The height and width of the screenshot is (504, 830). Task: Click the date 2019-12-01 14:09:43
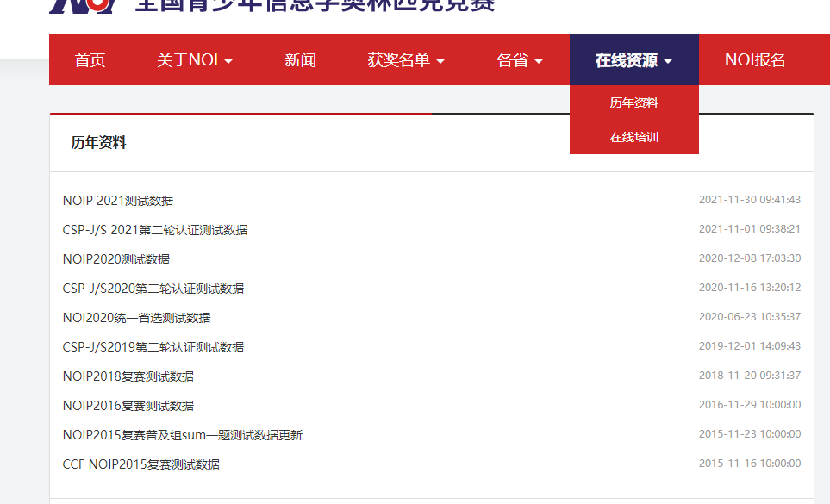coord(750,345)
